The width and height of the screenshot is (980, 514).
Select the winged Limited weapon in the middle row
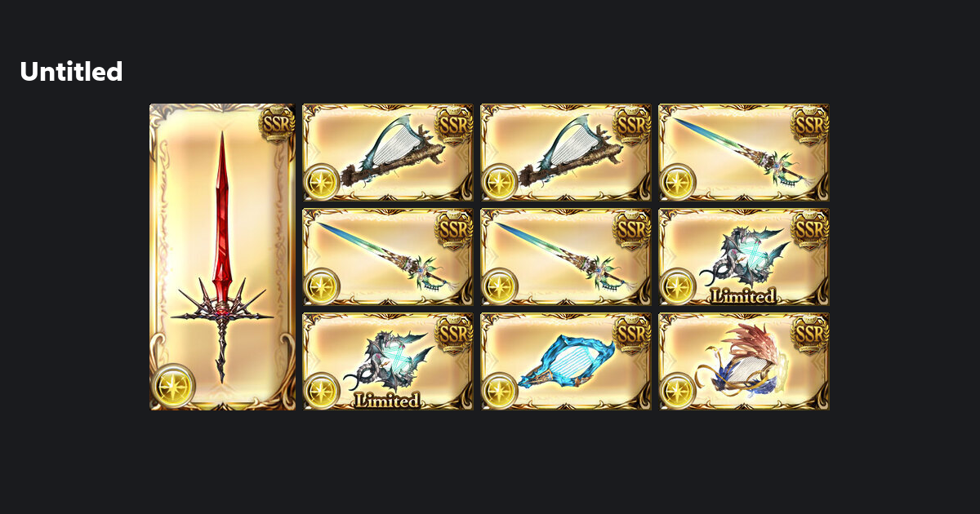(x=744, y=257)
